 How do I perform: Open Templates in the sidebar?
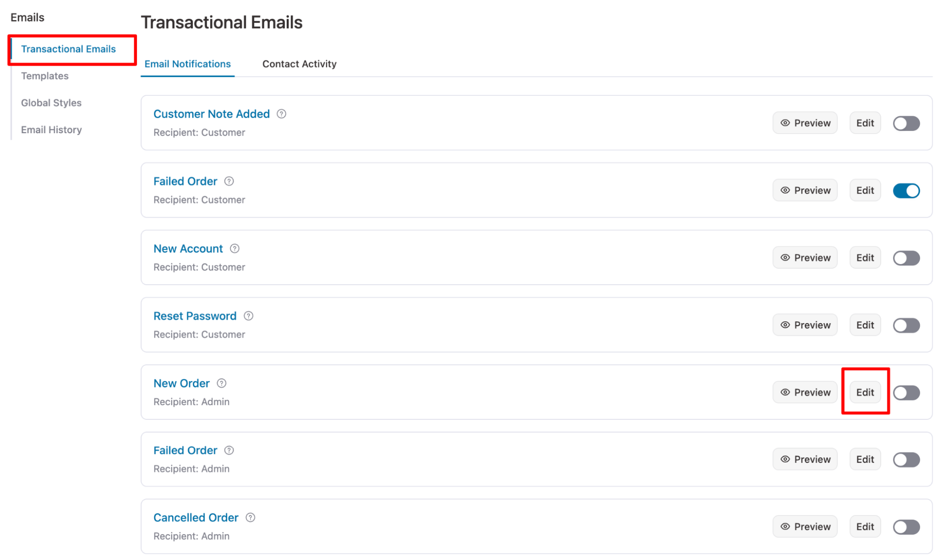click(45, 76)
